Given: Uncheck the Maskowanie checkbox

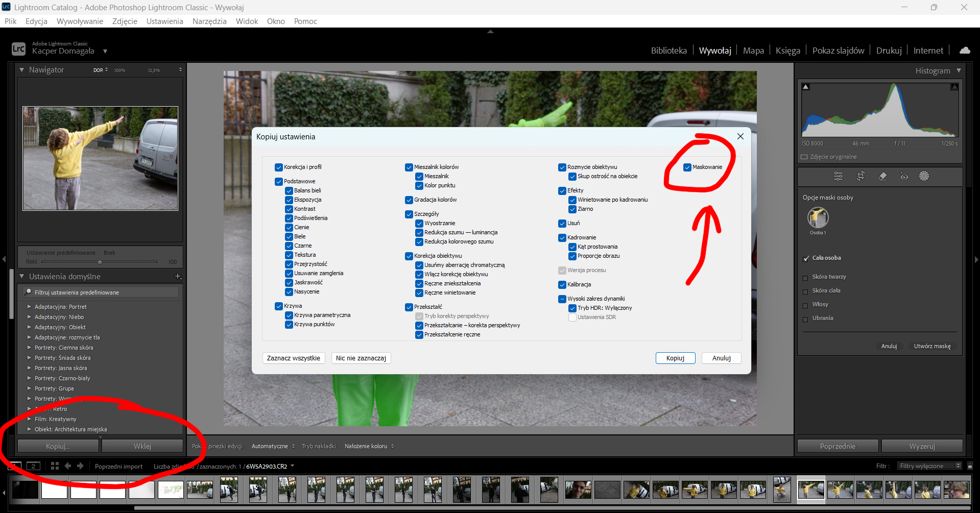Looking at the screenshot, I should 687,167.
